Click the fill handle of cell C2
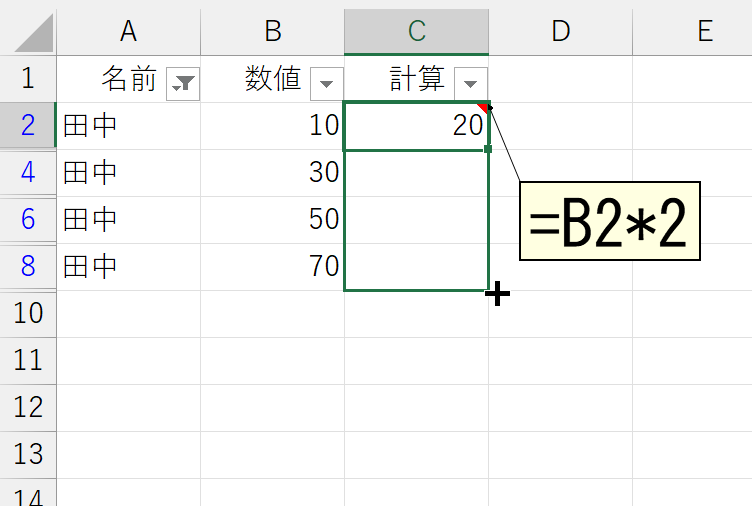 point(488,149)
